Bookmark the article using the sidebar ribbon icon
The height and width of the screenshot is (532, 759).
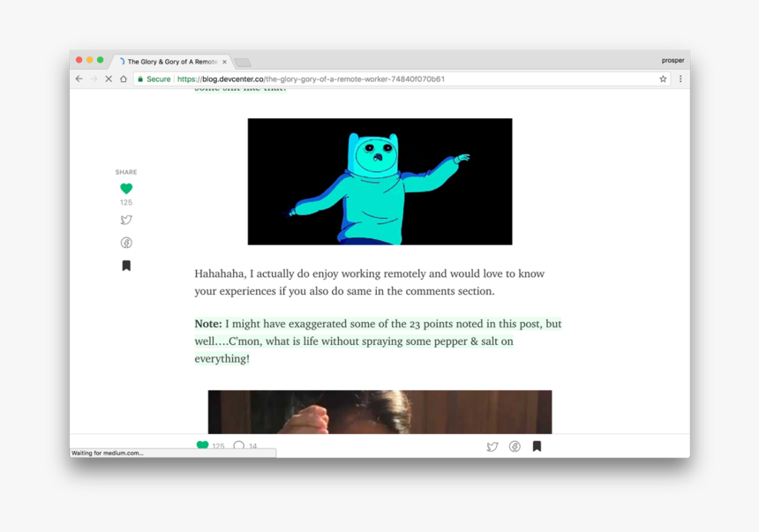(x=126, y=265)
